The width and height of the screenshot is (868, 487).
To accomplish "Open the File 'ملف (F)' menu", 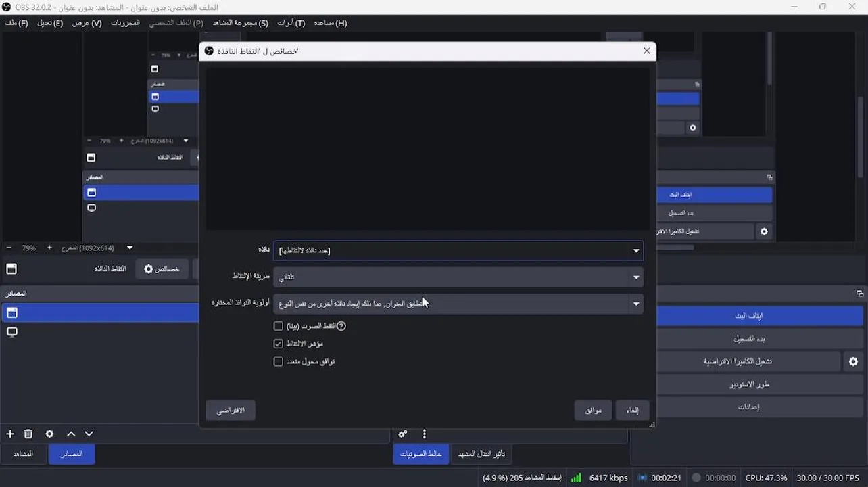I will click(16, 23).
